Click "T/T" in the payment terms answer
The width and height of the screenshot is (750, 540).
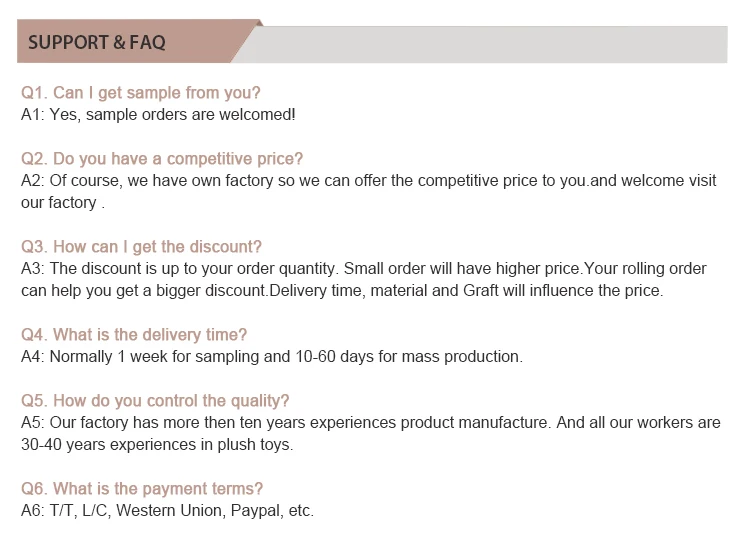click(x=63, y=510)
